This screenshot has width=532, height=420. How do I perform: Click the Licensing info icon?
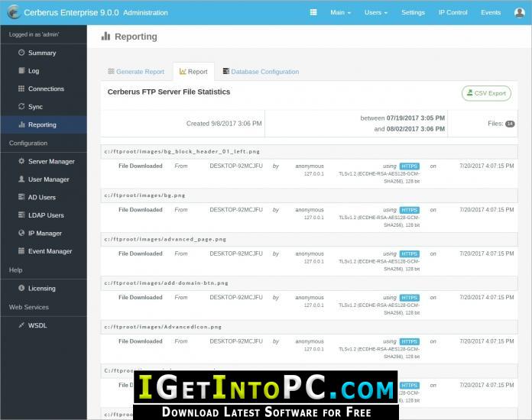[x=21, y=288]
